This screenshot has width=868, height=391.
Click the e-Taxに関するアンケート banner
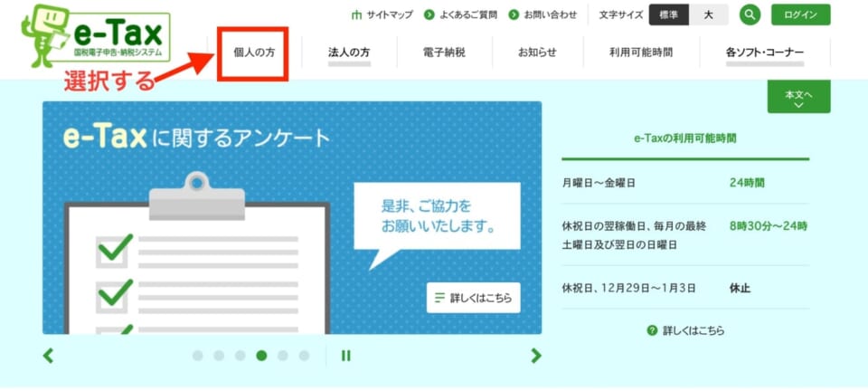tap(292, 217)
